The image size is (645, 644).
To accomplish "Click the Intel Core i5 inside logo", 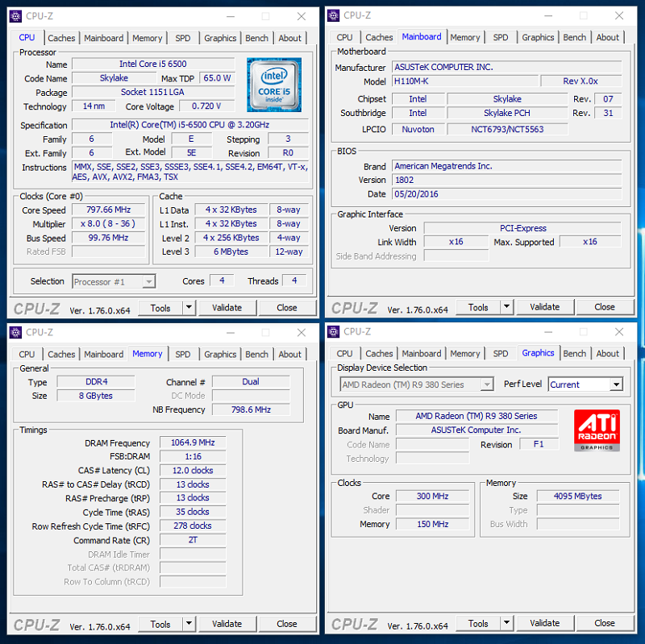I will point(274,85).
